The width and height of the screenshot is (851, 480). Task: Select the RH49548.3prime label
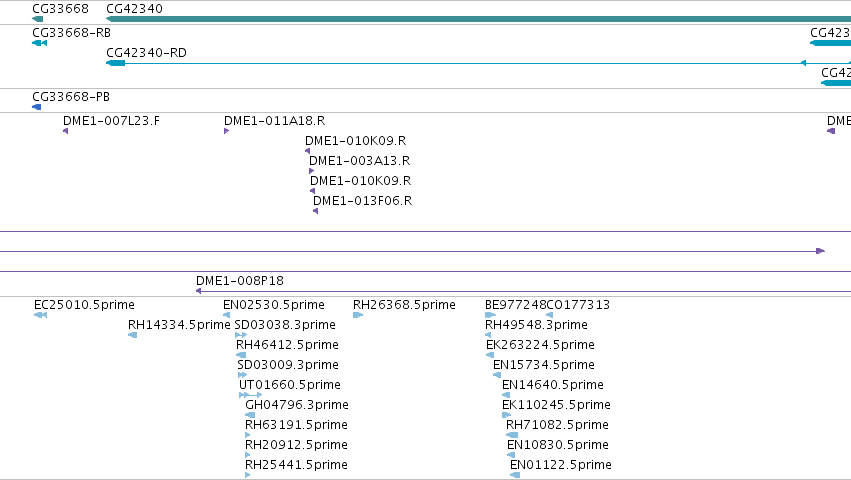tap(536, 325)
